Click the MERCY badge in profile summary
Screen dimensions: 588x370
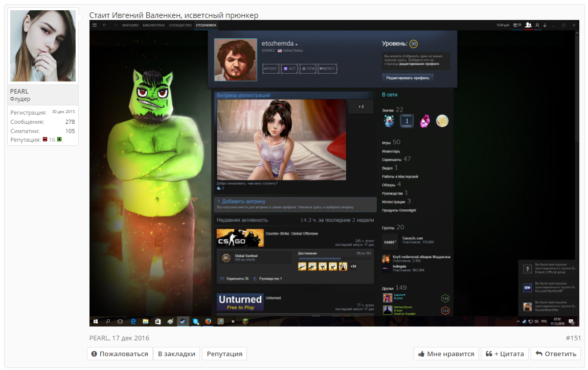[x=327, y=69]
